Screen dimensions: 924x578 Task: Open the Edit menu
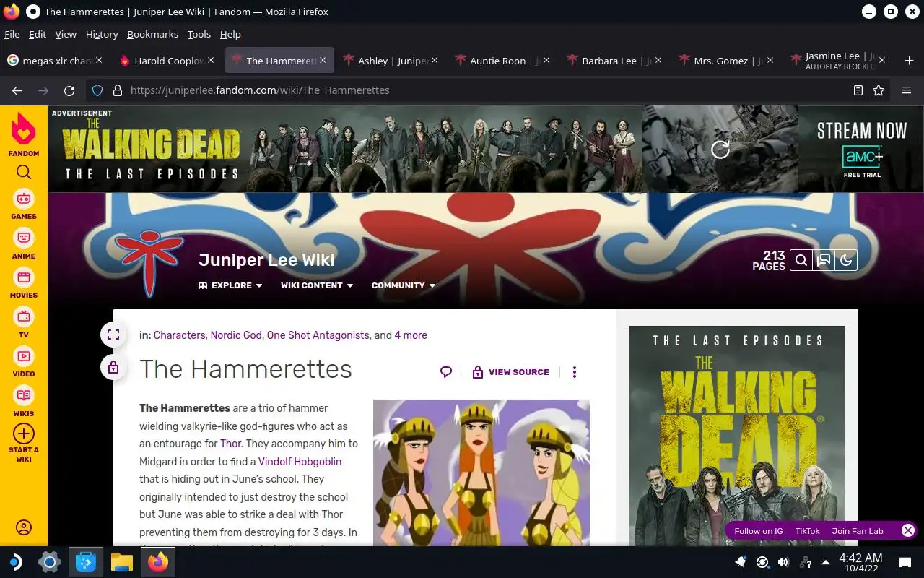38,34
